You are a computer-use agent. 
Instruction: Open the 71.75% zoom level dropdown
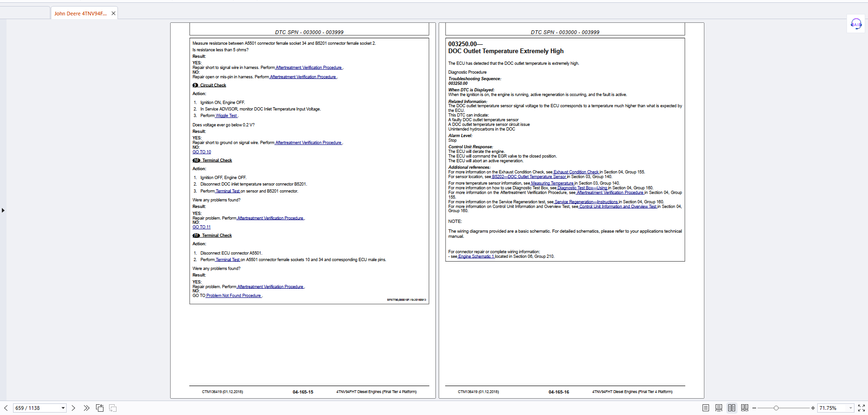850,408
